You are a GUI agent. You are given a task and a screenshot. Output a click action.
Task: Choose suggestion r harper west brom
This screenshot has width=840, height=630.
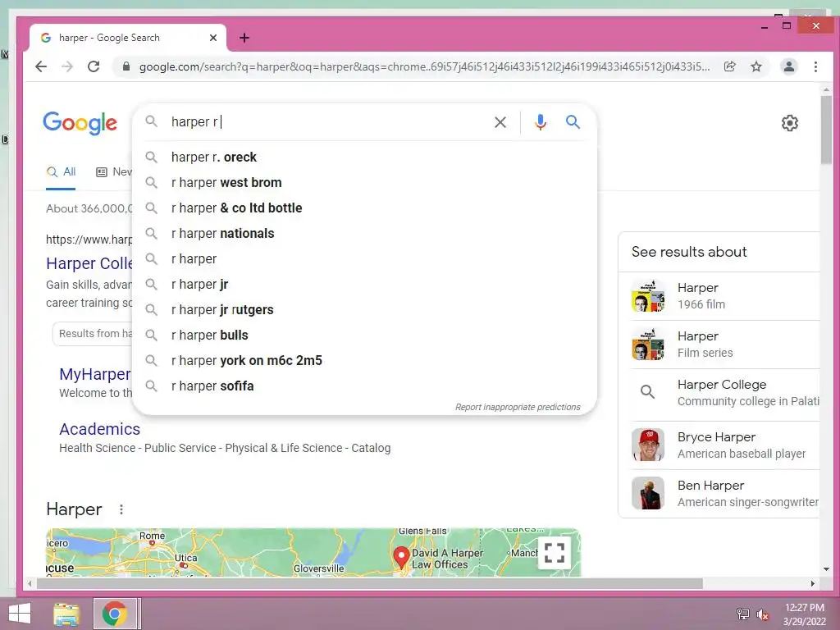[x=364, y=183]
